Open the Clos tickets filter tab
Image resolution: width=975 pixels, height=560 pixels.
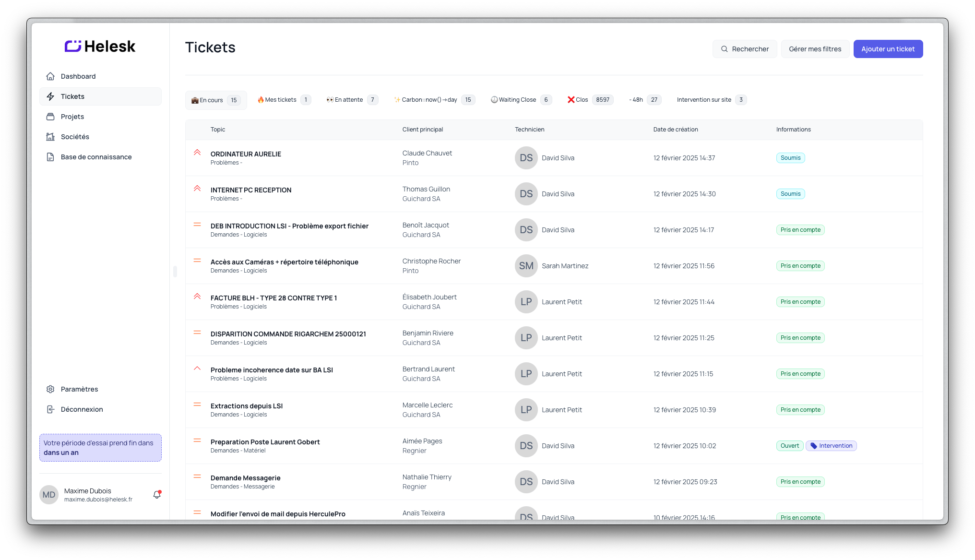590,100
